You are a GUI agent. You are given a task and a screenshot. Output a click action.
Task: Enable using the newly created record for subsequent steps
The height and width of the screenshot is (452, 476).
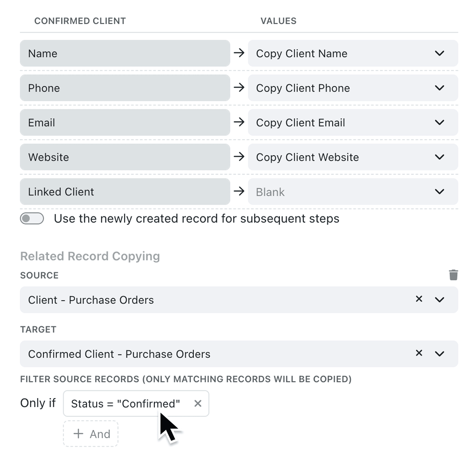[32, 218]
